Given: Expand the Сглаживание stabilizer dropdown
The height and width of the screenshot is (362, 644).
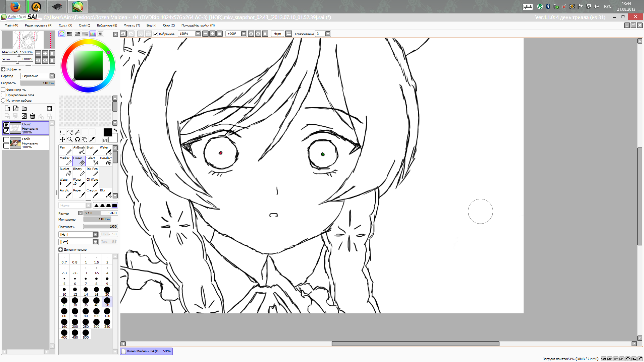Looking at the screenshot, I should pos(328,34).
